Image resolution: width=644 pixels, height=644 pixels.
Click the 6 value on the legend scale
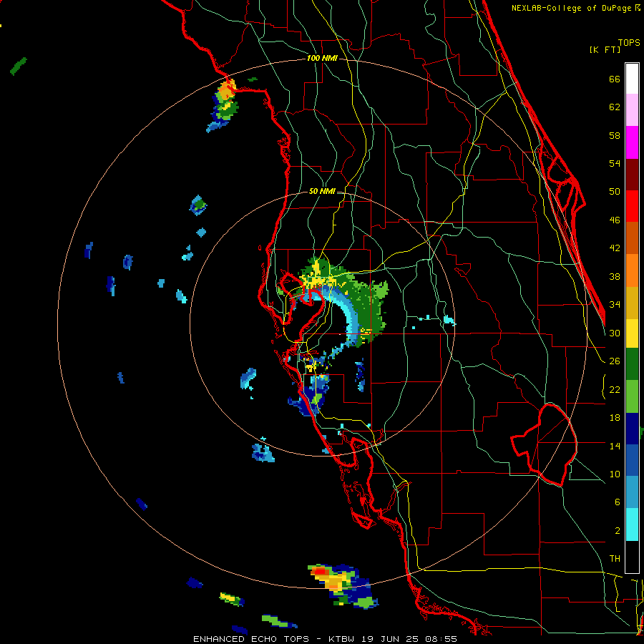pyautogui.click(x=617, y=502)
